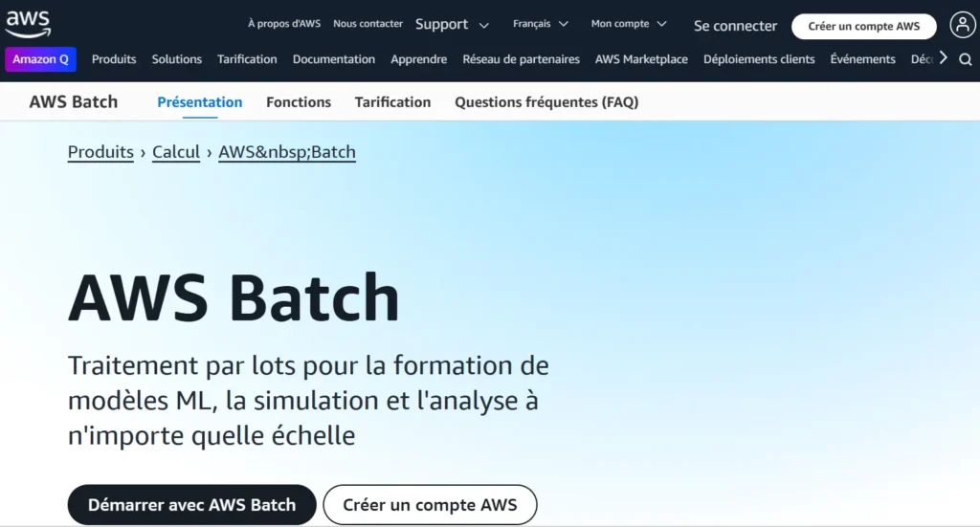Screen dimensions: 980x527
Task: Open the Solutions menu
Action: [x=177, y=59]
